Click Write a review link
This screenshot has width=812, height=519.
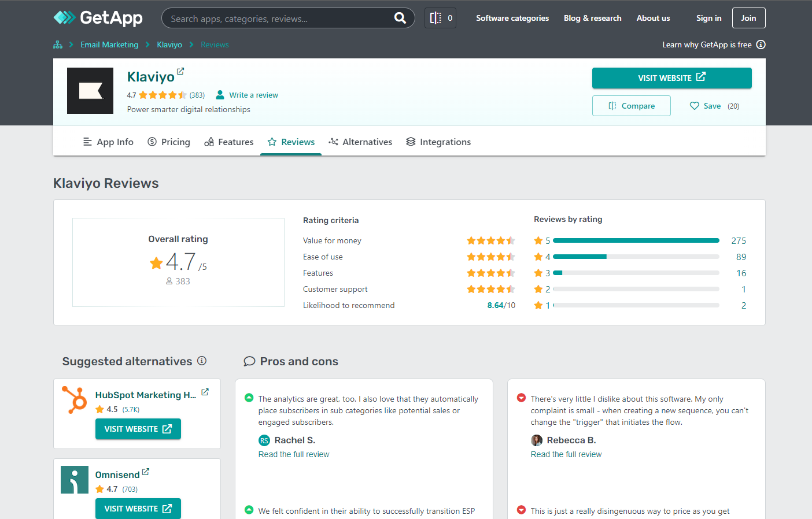coord(253,95)
